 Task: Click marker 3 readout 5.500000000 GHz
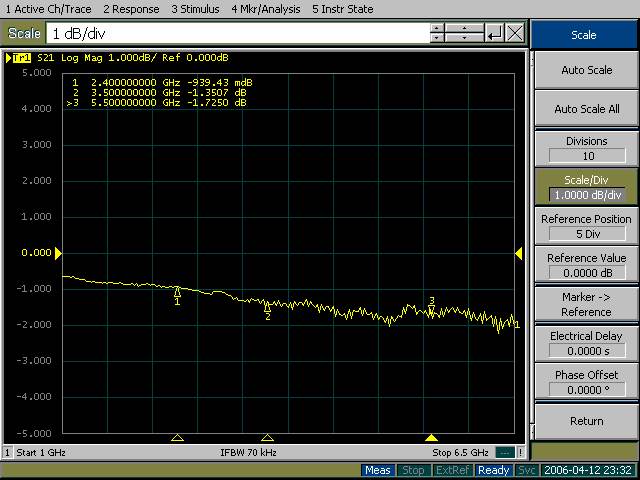coord(135,102)
